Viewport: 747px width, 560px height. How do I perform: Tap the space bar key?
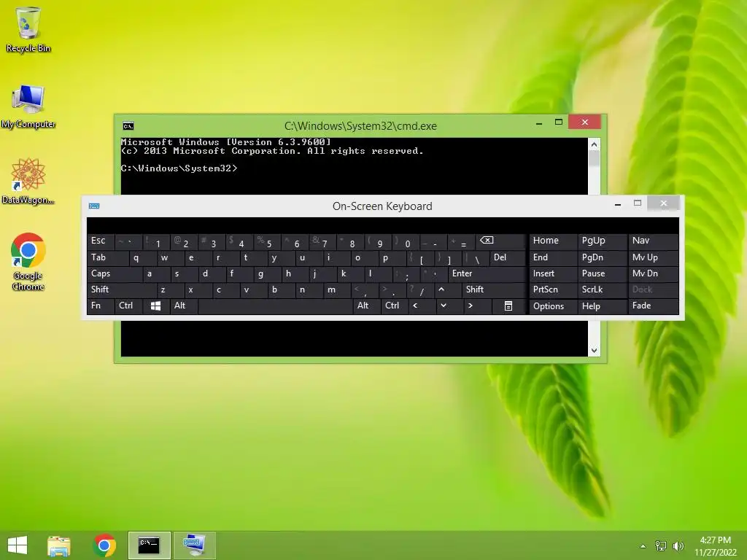point(275,306)
